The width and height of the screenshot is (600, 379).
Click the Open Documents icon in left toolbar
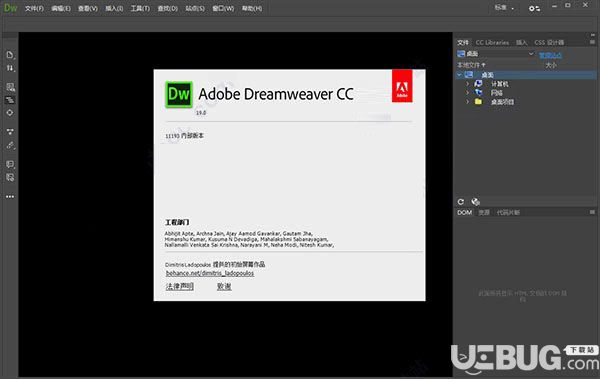pyautogui.click(x=10, y=55)
